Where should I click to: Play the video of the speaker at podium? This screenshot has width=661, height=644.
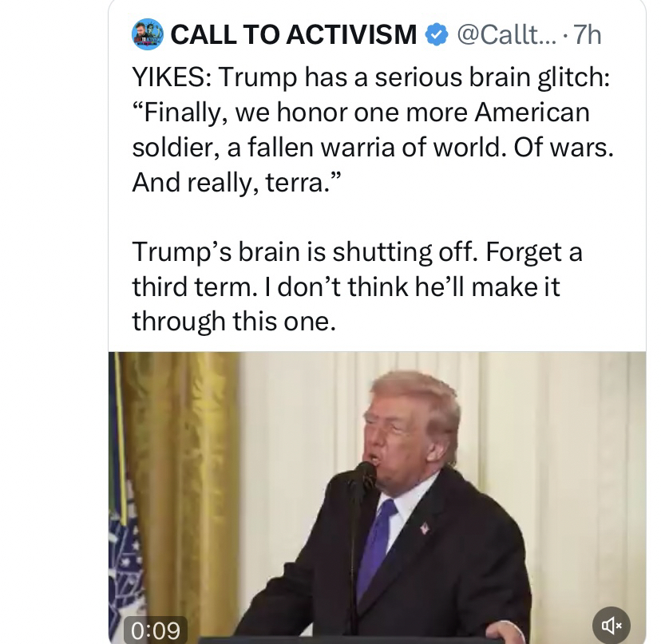[378, 497]
